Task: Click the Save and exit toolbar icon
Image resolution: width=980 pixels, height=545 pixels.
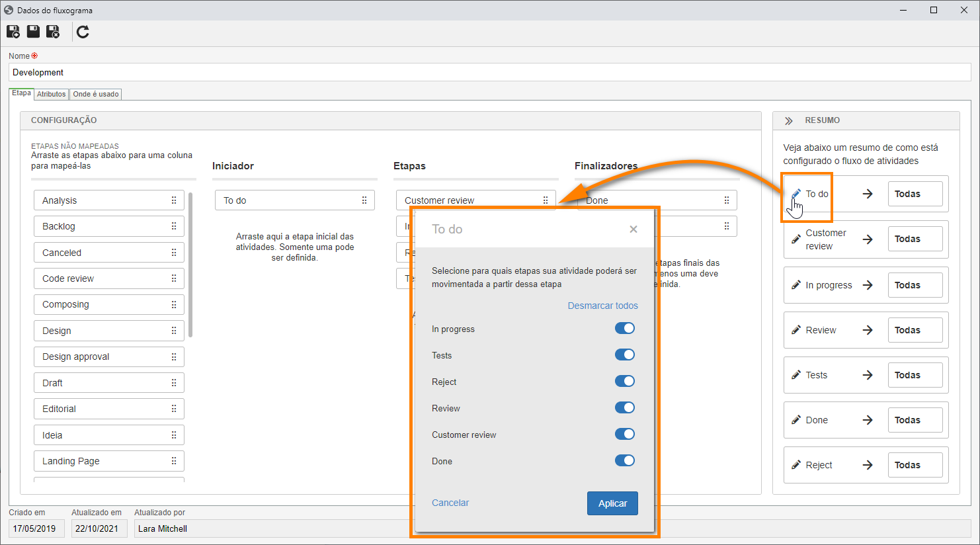Action: [53, 31]
